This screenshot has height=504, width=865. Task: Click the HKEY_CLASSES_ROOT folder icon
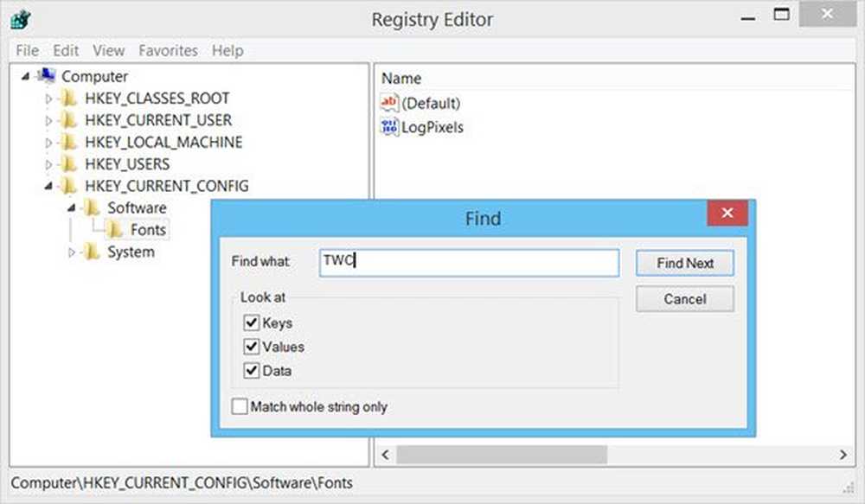(x=69, y=99)
